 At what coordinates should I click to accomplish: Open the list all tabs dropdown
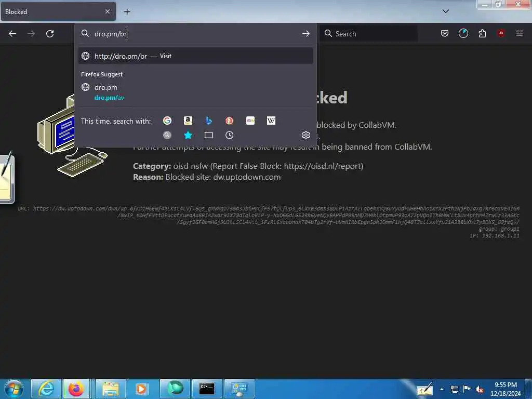click(x=445, y=11)
